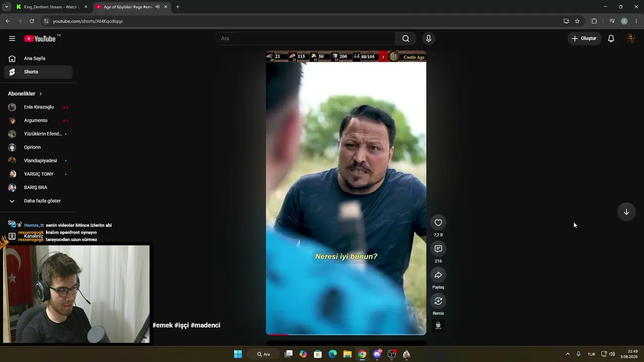The image size is (644, 362).
Task: Open the #işçi hashtag
Action: point(182,325)
